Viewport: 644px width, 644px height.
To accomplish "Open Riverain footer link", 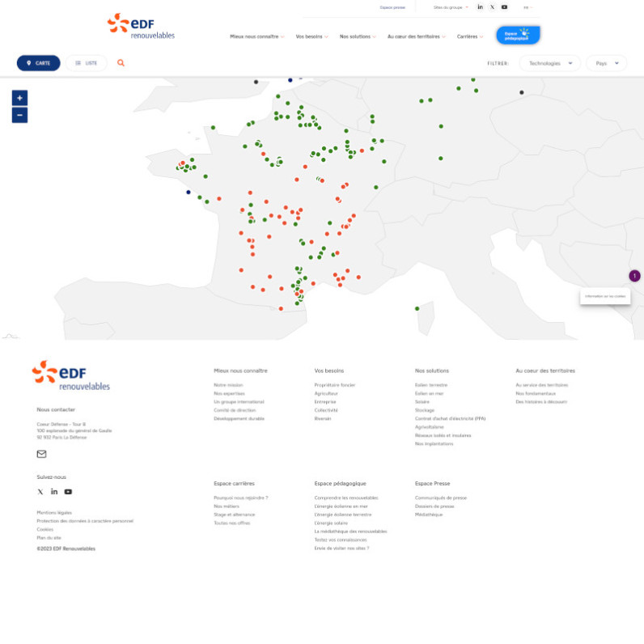I will pos(323,418).
